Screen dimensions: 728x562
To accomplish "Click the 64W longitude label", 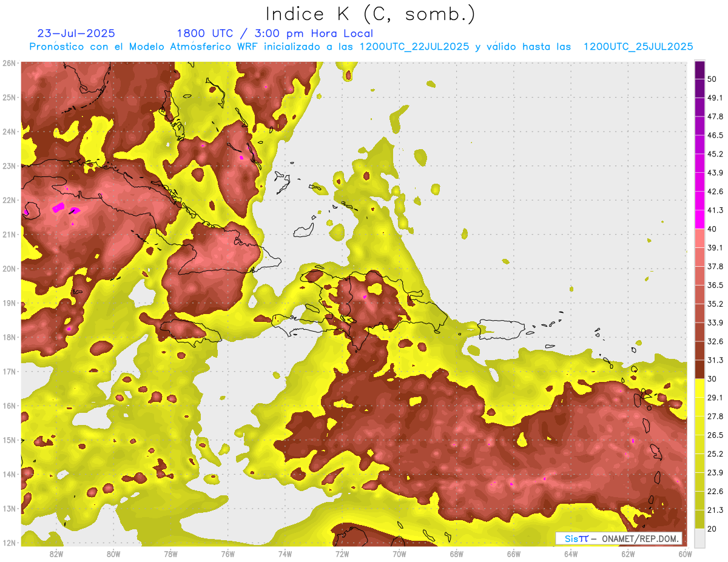I will (571, 554).
